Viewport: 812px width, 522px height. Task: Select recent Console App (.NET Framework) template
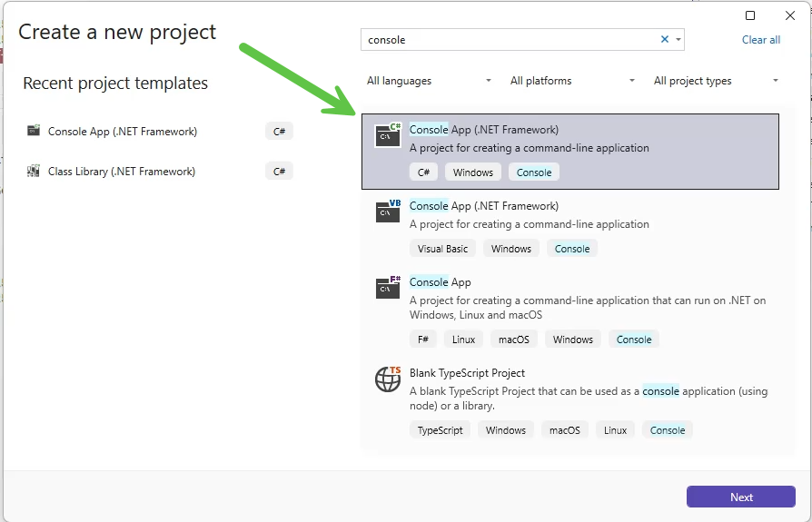[123, 132]
